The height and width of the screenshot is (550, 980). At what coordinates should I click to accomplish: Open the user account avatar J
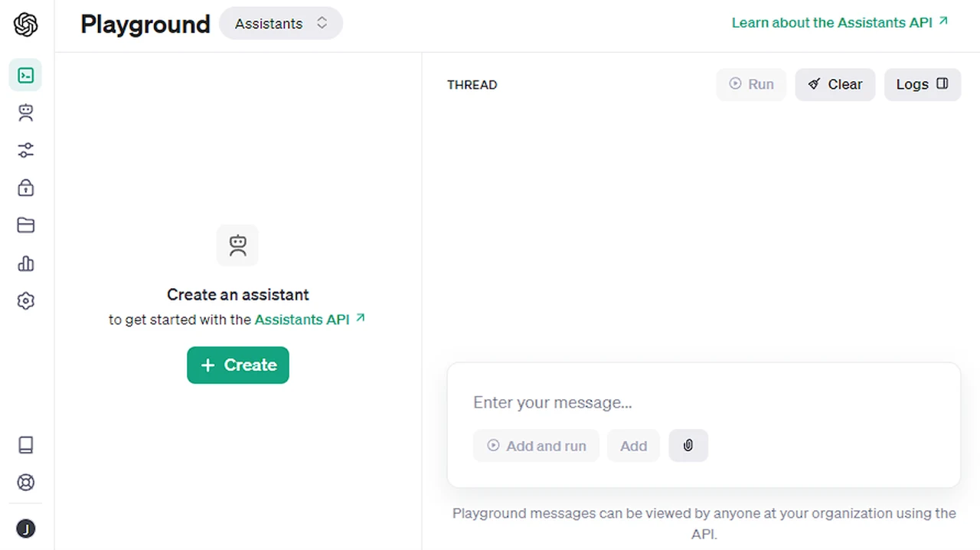click(x=26, y=529)
